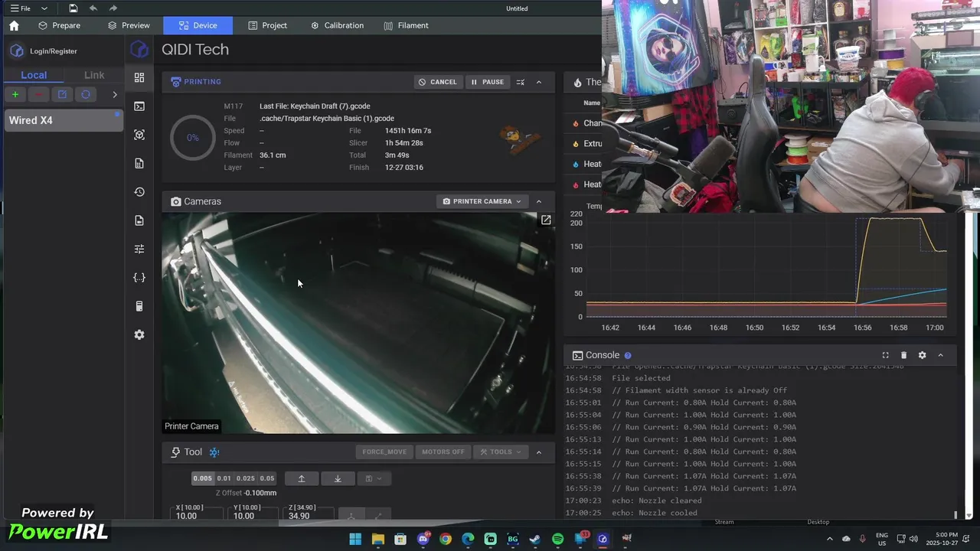Open the Windows Start menu

pyautogui.click(x=355, y=540)
